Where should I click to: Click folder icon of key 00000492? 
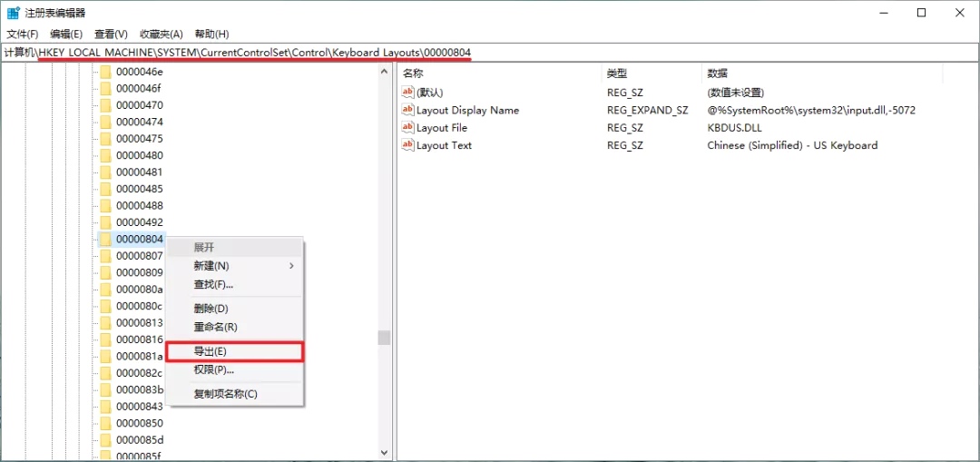[105, 222]
